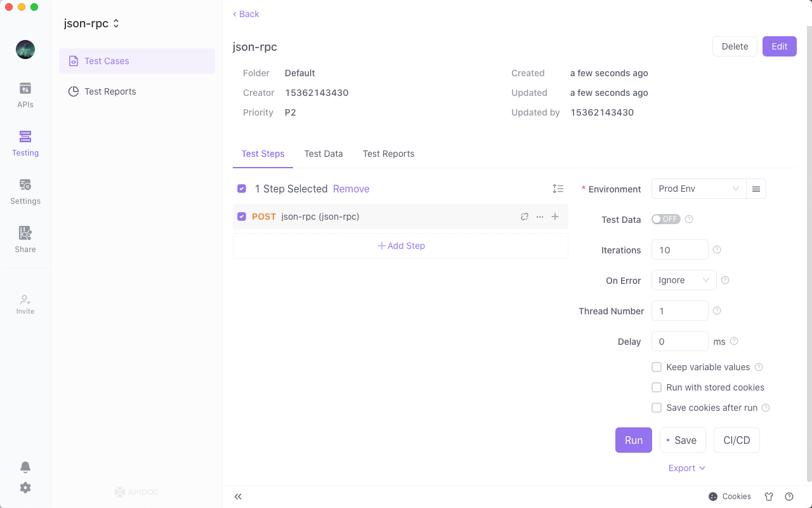Click the theme t-shirt icon in bottom bar
Screen dimensions: 812x508
point(768,497)
